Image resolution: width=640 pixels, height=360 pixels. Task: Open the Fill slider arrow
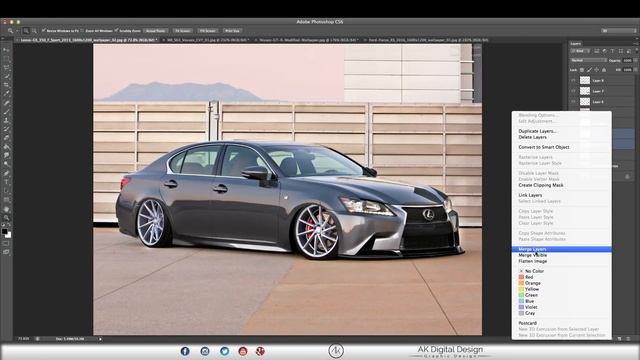tap(636, 70)
